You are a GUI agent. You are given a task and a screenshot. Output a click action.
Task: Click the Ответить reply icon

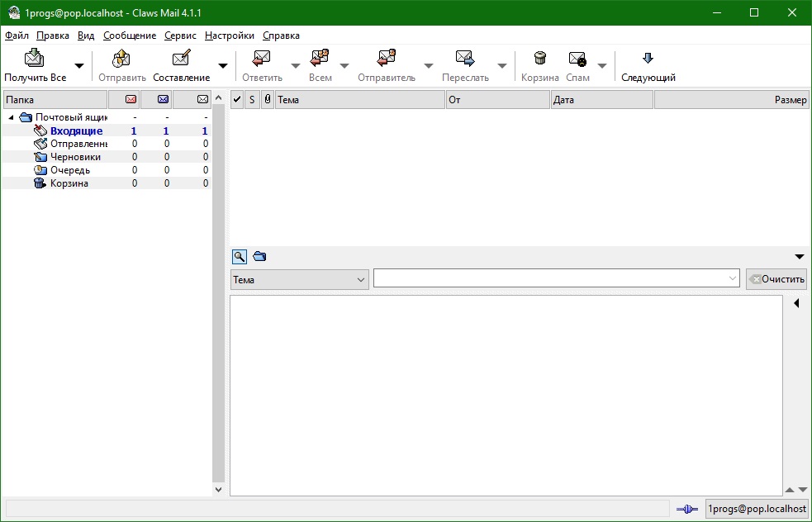[x=262, y=59]
